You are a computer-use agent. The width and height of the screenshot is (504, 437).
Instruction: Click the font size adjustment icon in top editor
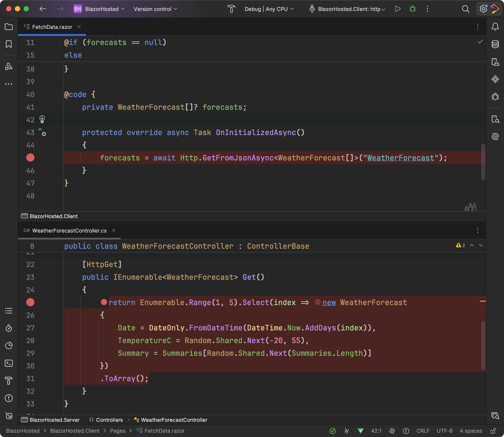coord(470,207)
